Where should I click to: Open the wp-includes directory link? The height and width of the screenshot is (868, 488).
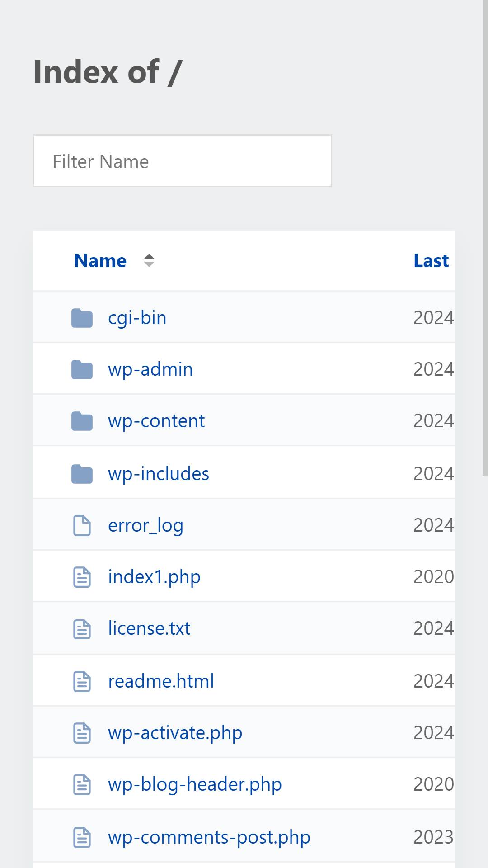coord(159,474)
